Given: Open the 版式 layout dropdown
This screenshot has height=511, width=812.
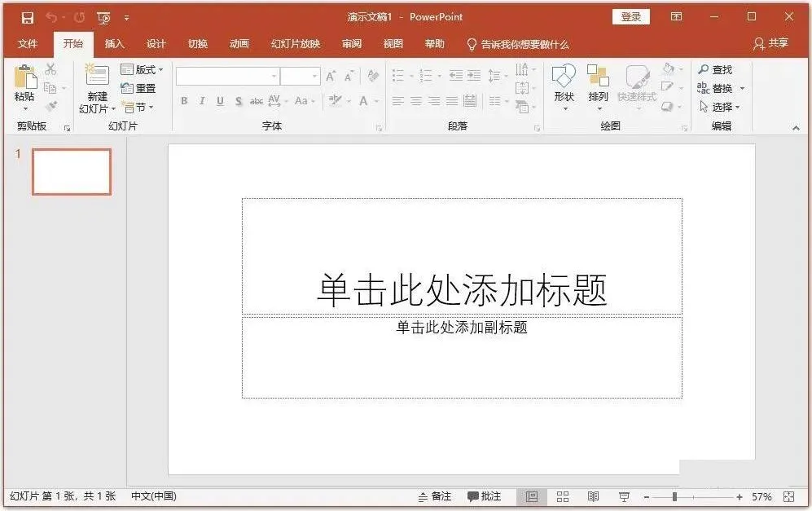Looking at the screenshot, I should point(142,69).
